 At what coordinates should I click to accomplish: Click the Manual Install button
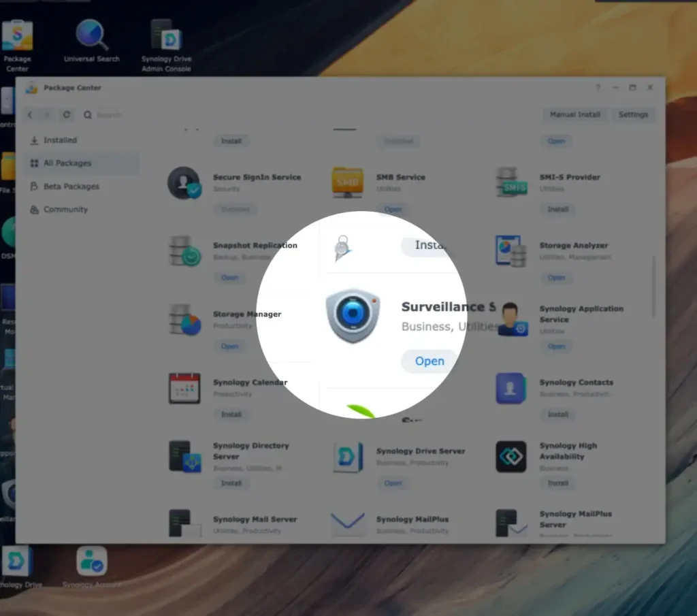[574, 114]
